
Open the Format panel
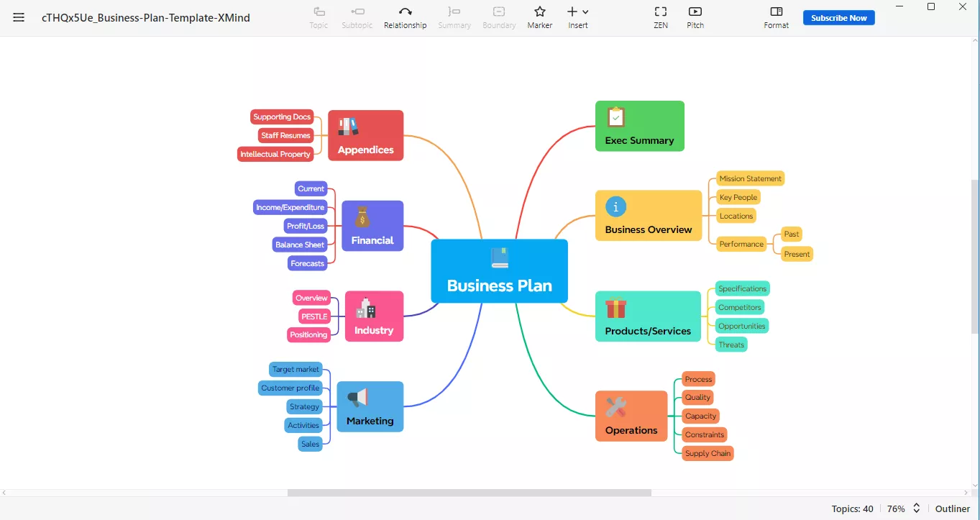[776, 17]
